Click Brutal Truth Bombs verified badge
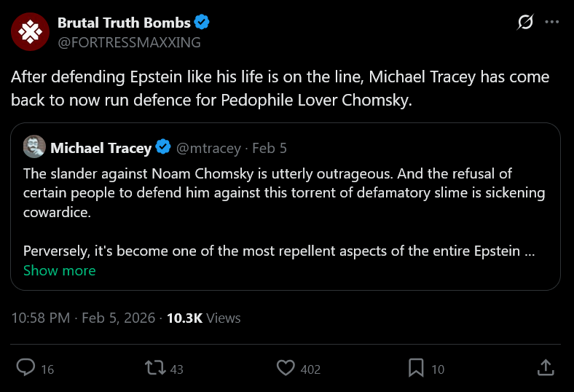This screenshot has height=392, width=574. 202,23
